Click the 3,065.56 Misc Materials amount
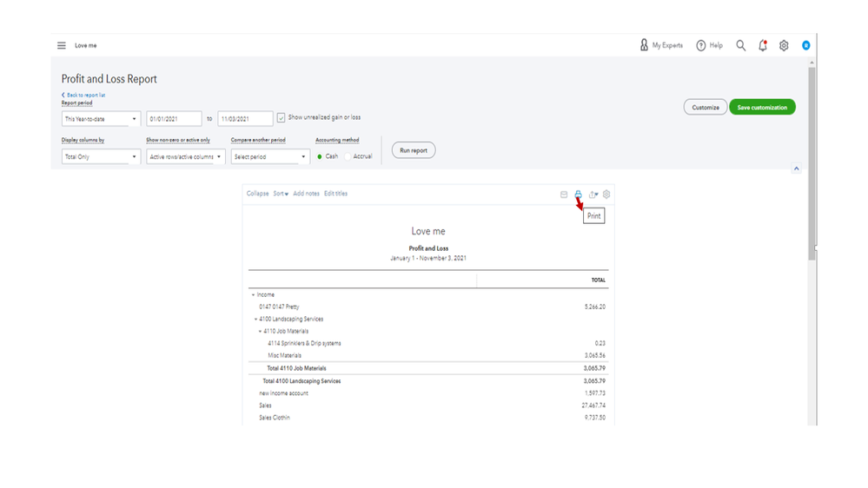This screenshot has height=488, width=868. pyautogui.click(x=594, y=356)
